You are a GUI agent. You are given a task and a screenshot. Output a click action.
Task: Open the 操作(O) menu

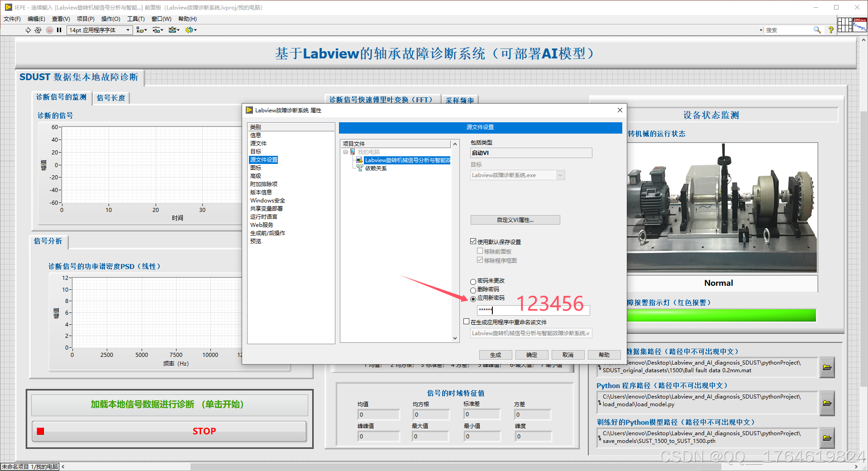point(110,19)
